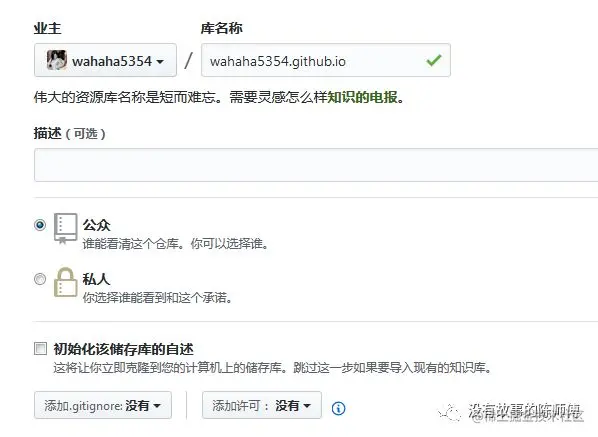Select the 私人 private radio button
This screenshot has width=598, height=437.
pos(40,279)
